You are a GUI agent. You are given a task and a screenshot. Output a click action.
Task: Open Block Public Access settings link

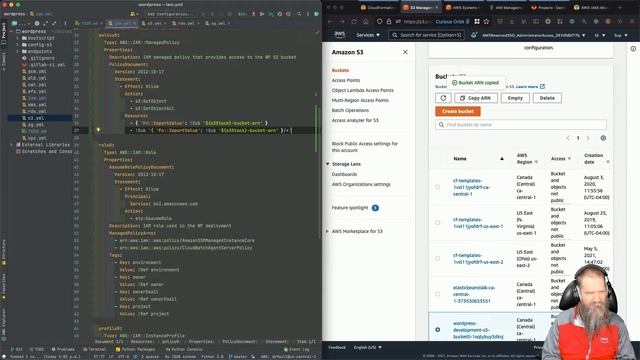364,147
